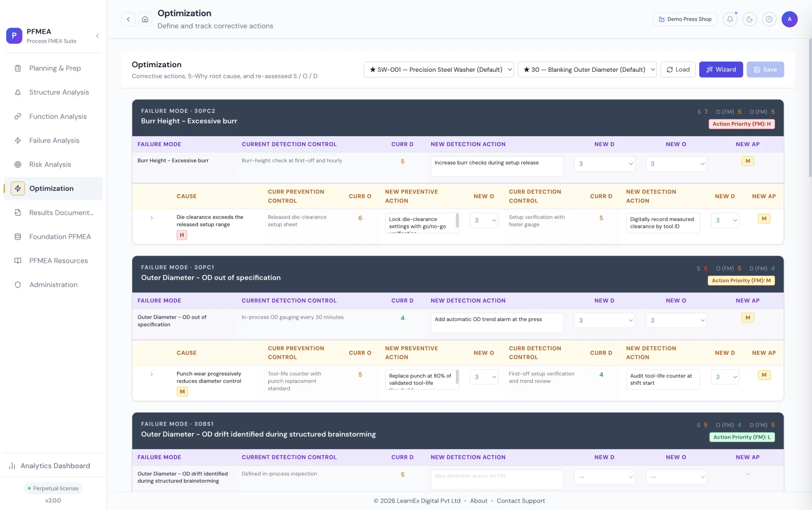Edit 'Digitally record measured clearance' detection action
The image size is (812, 510).
click(663, 223)
